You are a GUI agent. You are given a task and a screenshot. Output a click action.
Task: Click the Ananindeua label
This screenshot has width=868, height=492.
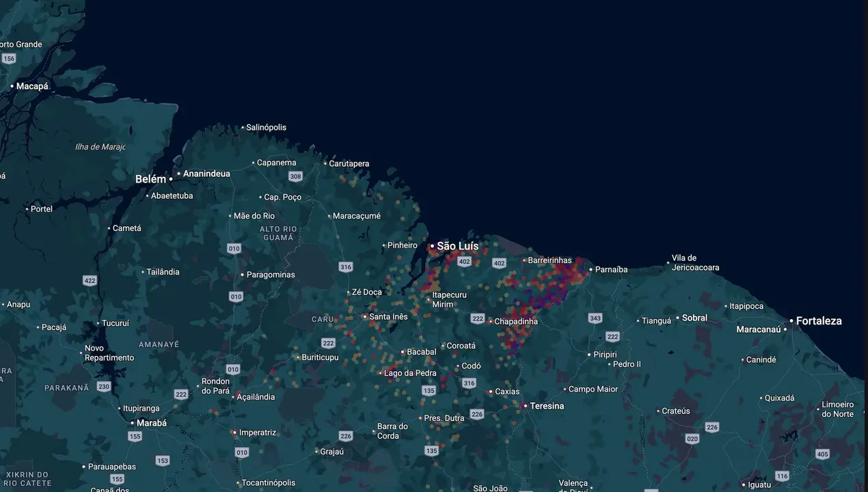click(x=206, y=174)
